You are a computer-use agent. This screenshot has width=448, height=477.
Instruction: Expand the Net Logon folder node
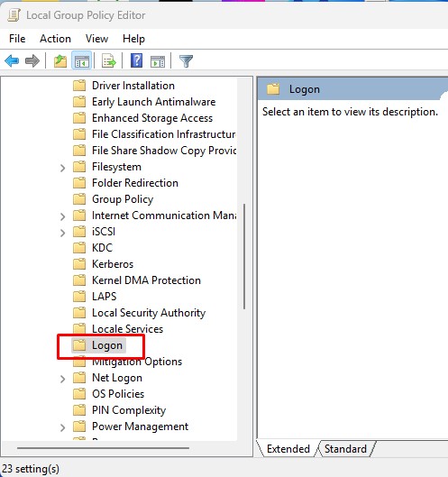click(63, 379)
